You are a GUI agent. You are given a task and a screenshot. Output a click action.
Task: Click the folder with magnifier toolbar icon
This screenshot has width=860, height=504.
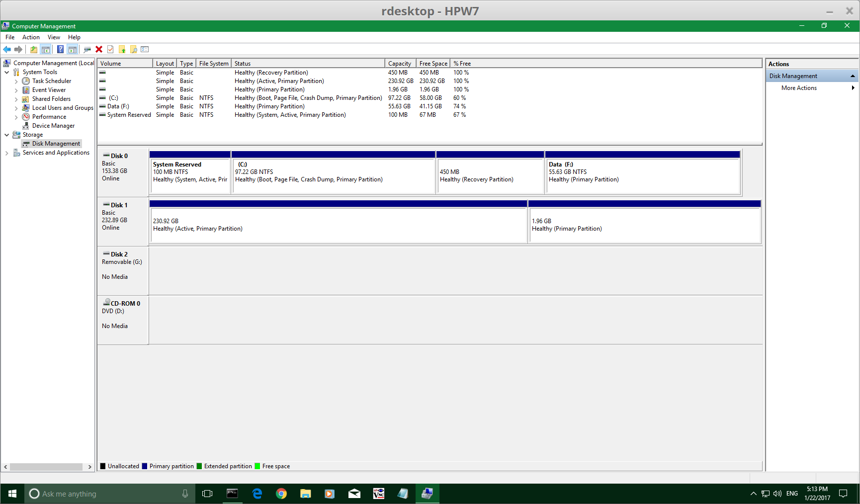click(x=133, y=49)
